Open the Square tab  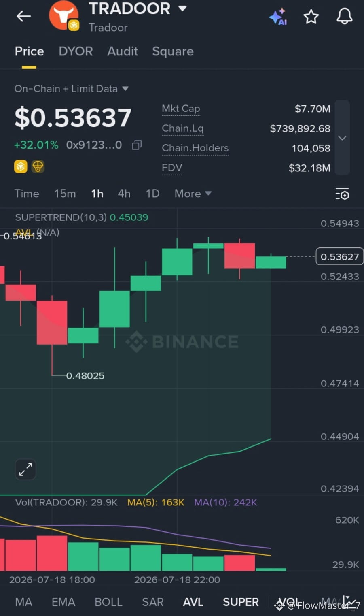[x=173, y=51]
